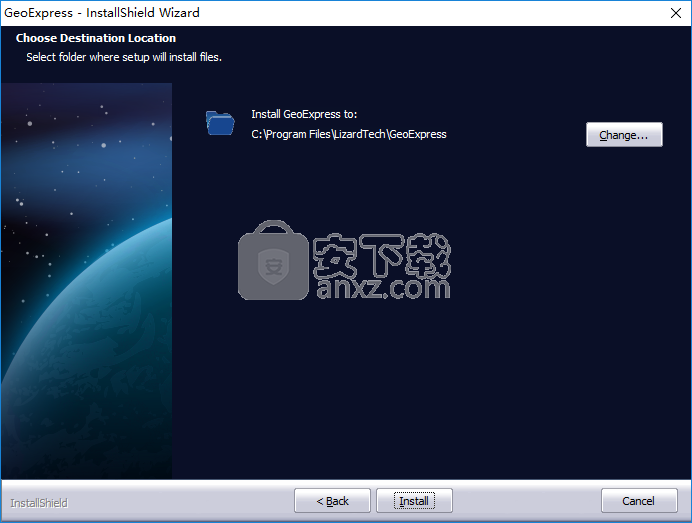Start installation with Install button
The height and width of the screenshot is (523, 692).
414,501
